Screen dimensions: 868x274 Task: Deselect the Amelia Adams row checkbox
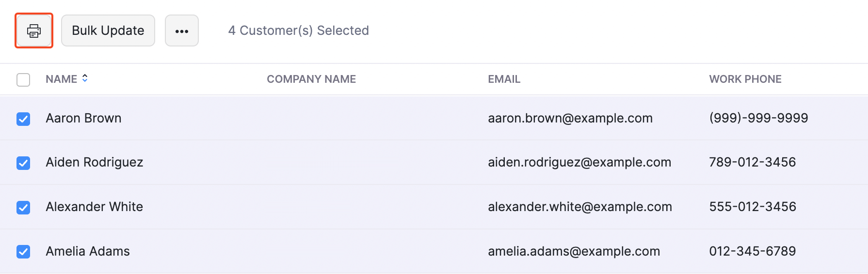(23, 252)
